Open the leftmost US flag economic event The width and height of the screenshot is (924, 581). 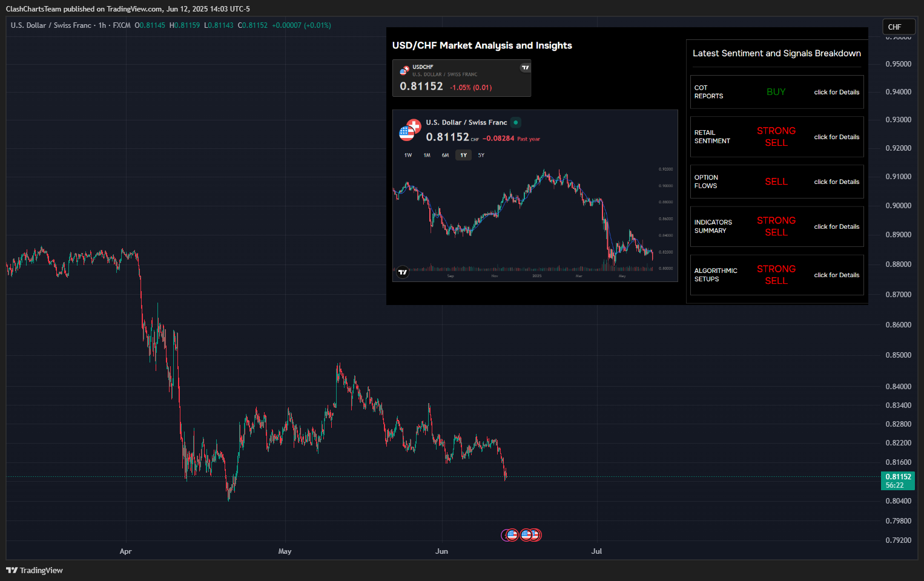click(x=512, y=535)
